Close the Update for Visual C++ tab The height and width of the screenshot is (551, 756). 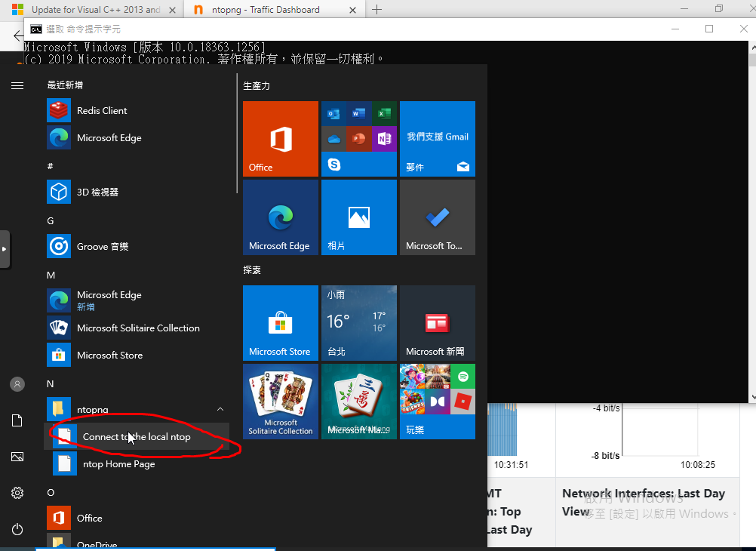pos(172,10)
